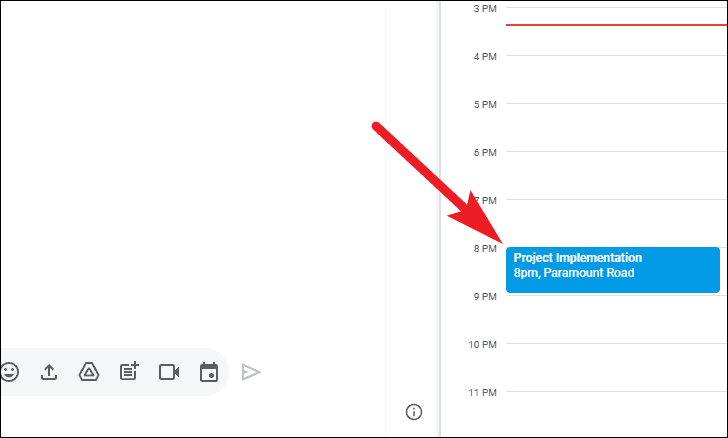Screen dimensions: 728x438
Task: Send the chat message
Action: pyautogui.click(x=251, y=372)
